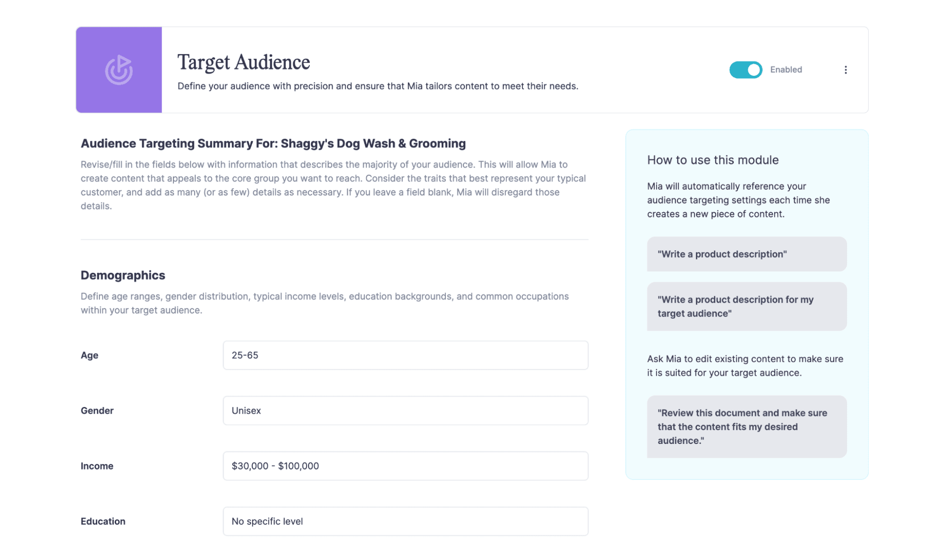
Task: Focus the Gender field containing Unisex
Action: [x=406, y=411]
